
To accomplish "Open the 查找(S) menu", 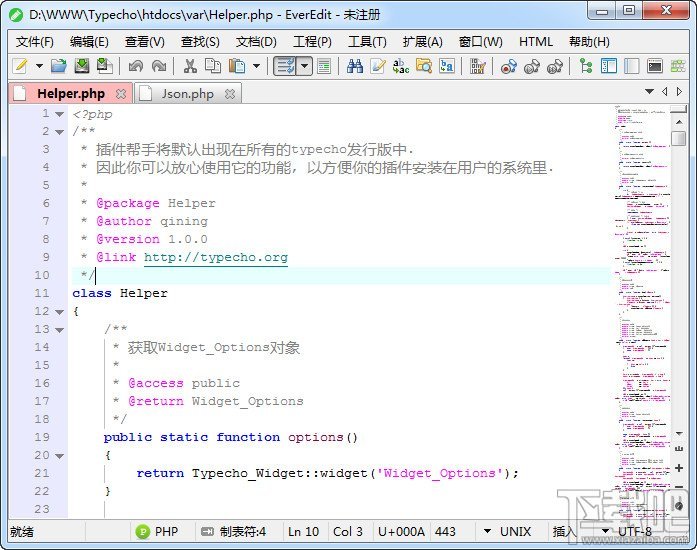I will tap(200, 42).
